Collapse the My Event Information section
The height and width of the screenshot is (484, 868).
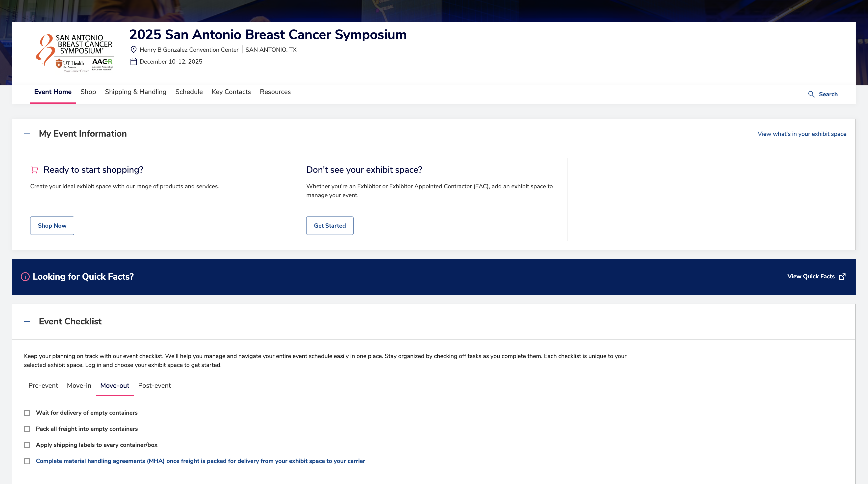coord(27,134)
